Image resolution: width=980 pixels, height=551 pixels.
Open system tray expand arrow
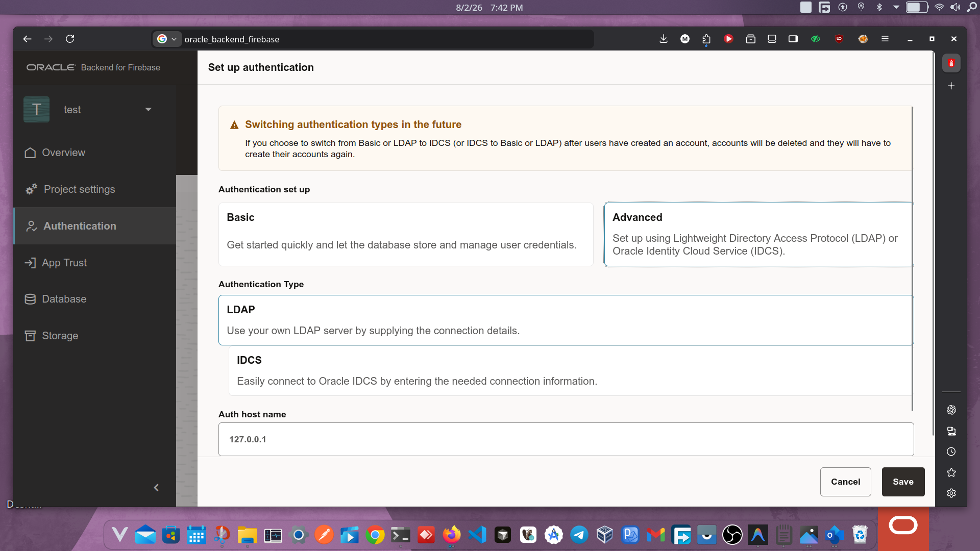[896, 7]
